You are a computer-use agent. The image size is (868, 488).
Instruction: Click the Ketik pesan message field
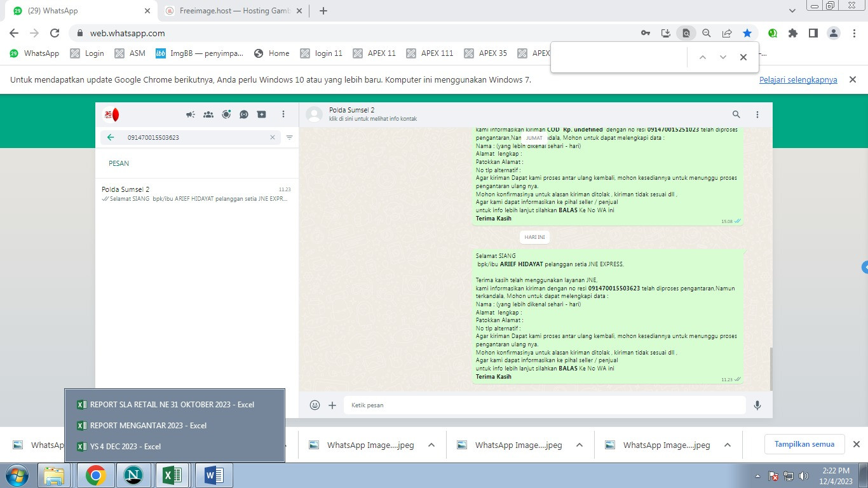point(545,405)
